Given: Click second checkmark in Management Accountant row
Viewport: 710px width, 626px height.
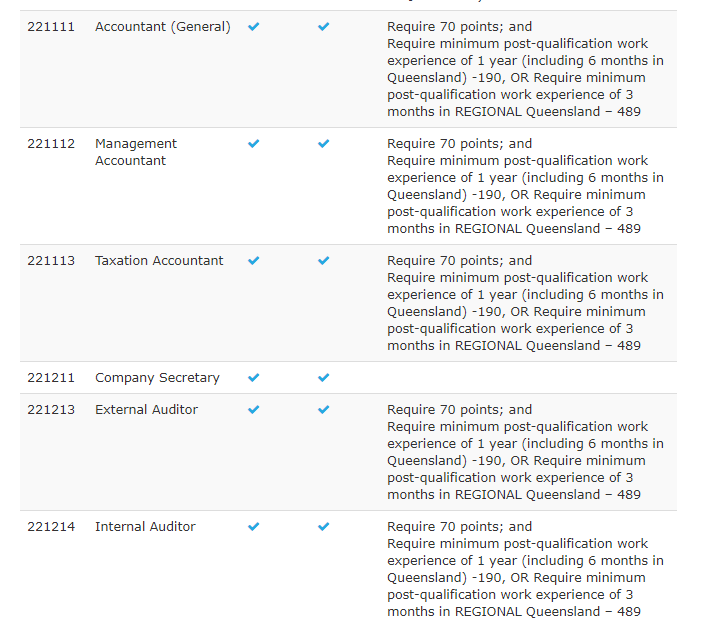Looking at the screenshot, I should 323,144.
